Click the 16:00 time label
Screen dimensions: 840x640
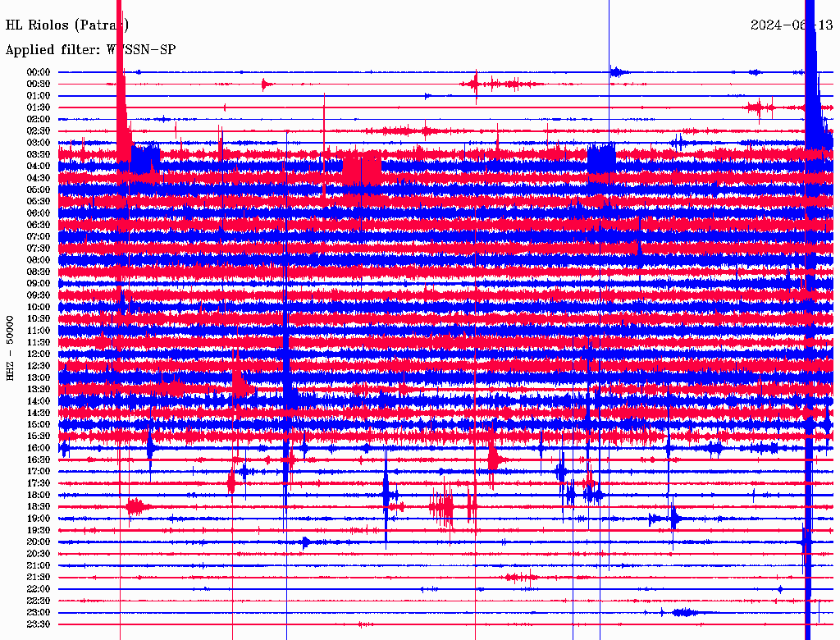pos(39,447)
